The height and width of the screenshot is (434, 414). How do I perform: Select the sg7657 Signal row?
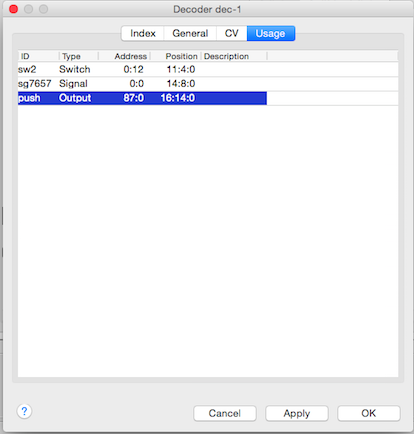[x=208, y=84]
